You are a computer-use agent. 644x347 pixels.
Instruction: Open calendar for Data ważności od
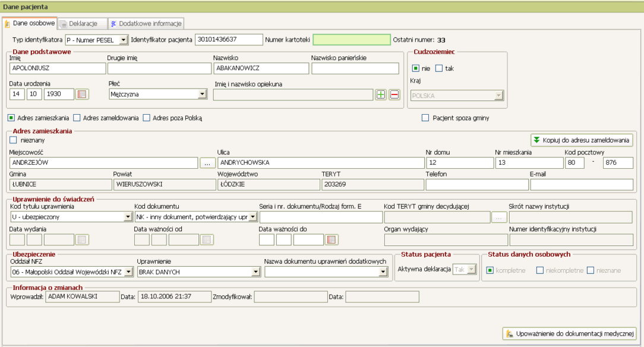pyautogui.click(x=207, y=239)
